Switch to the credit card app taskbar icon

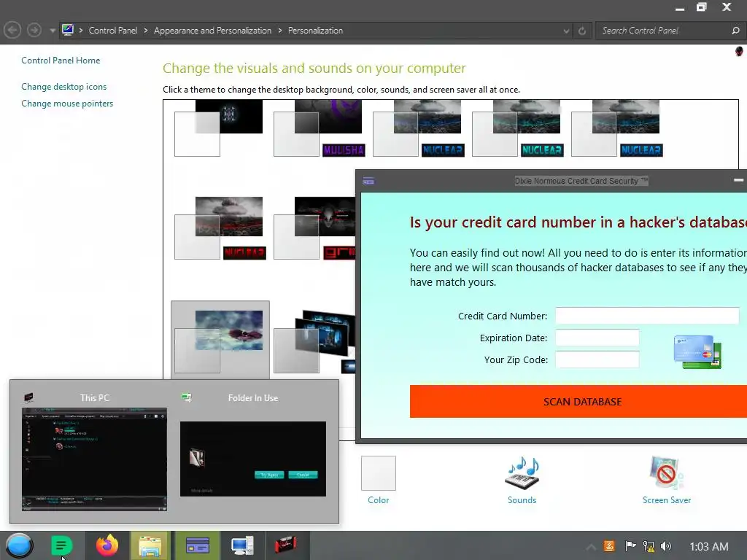[x=197, y=545]
